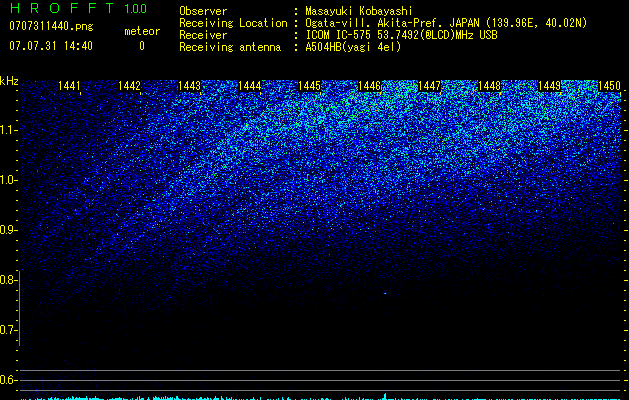Select the Ogata-vill. Akita-Pref. JAPAN location text

click(446, 23)
